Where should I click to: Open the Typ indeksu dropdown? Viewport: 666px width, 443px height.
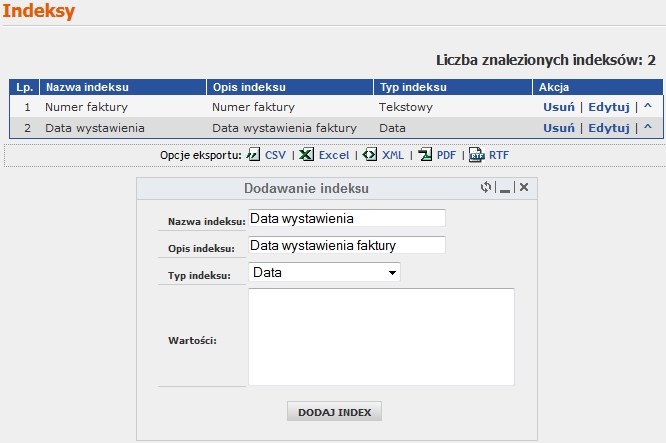324,272
